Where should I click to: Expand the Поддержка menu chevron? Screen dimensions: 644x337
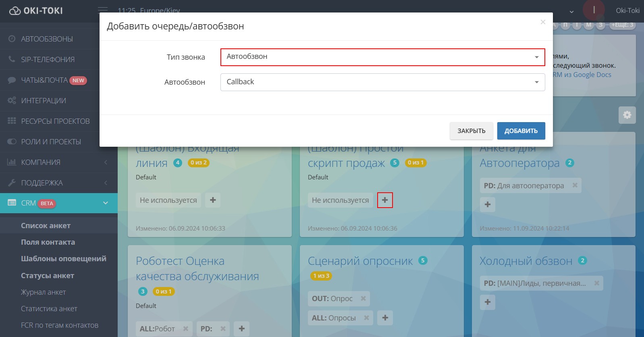coord(106,183)
